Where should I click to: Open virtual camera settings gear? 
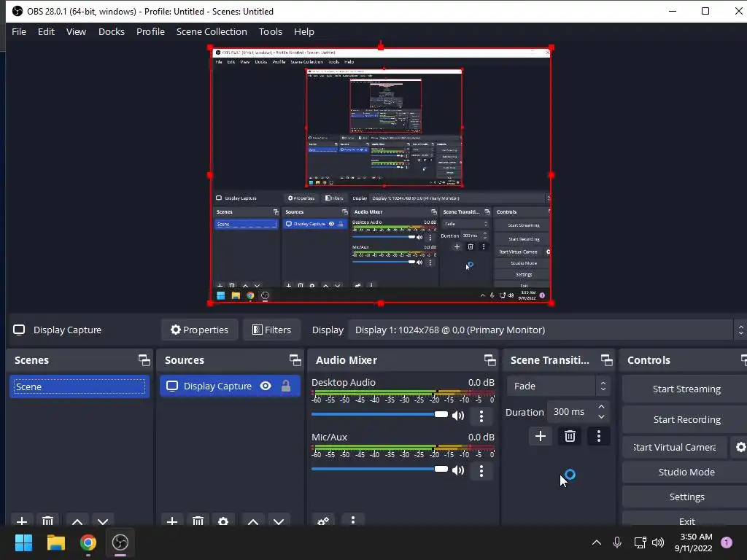(x=740, y=447)
